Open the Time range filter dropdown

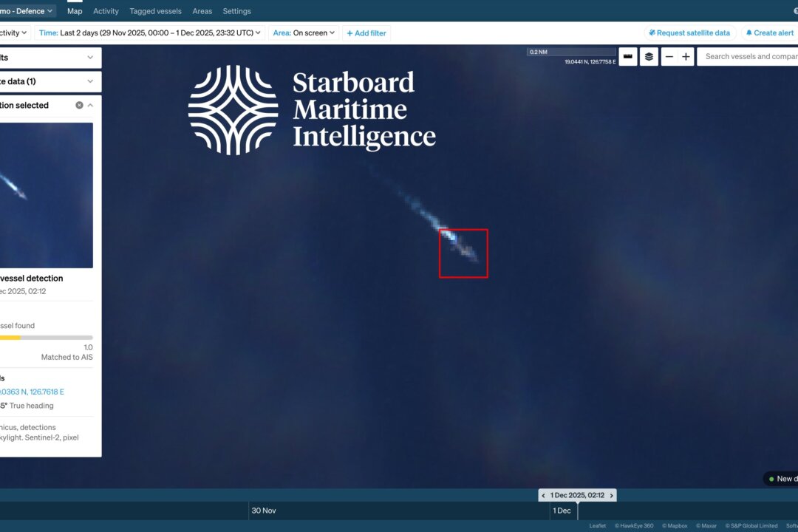pyautogui.click(x=151, y=33)
